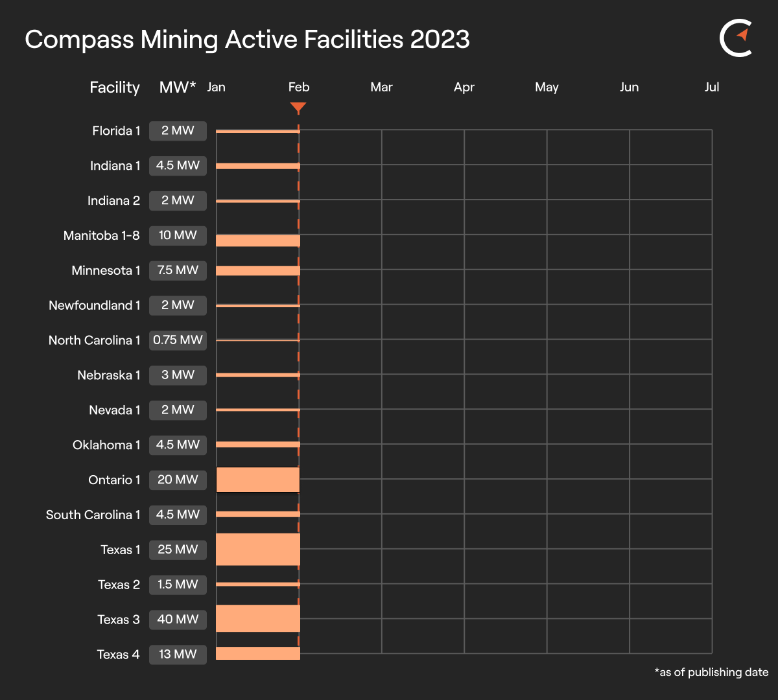Select the Indiana 1 facility label
This screenshot has width=778, height=700.
pyautogui.click(x=115, y=166)
